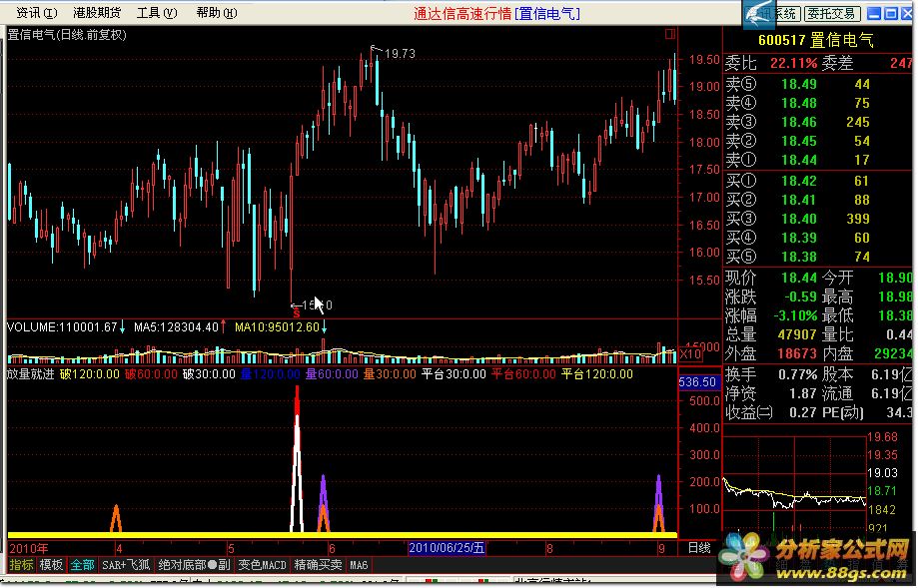Screen dimensions: 918x588
Task: Click the 现价 18.44 value
Action: 798,278
